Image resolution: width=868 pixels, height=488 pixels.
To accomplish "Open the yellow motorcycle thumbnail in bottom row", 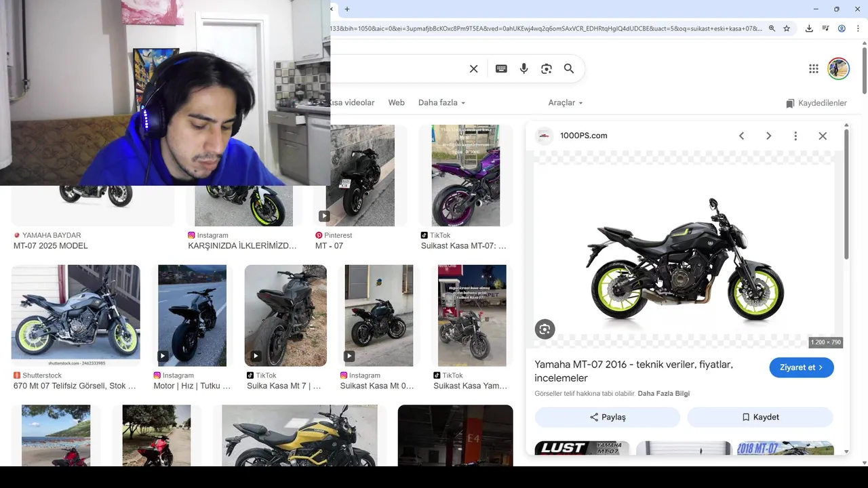I will pos(300,436).
